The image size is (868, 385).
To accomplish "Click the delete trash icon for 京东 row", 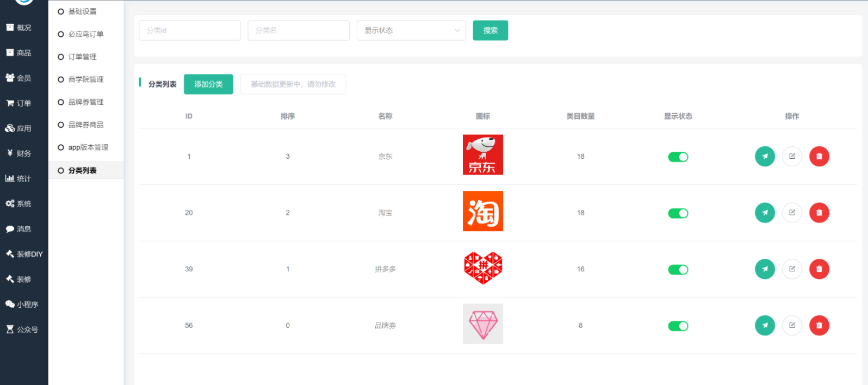I will point(819,157).
